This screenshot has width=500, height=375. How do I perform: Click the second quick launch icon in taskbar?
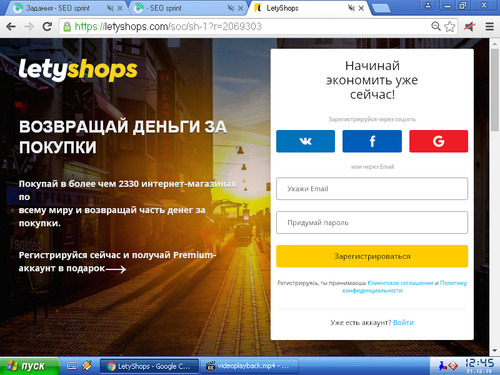click(x=87, y=366)
